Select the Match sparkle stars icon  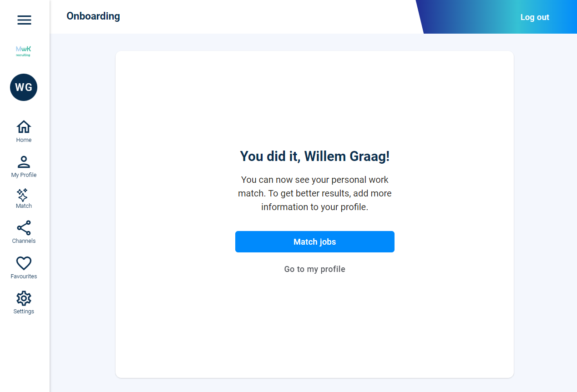[x=22, y=195]
